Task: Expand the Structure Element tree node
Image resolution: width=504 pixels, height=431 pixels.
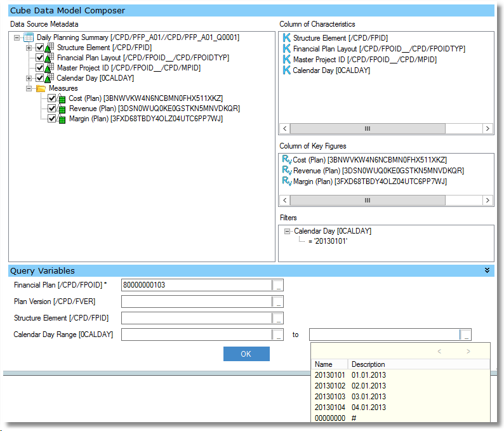Action: click(29, 48)
